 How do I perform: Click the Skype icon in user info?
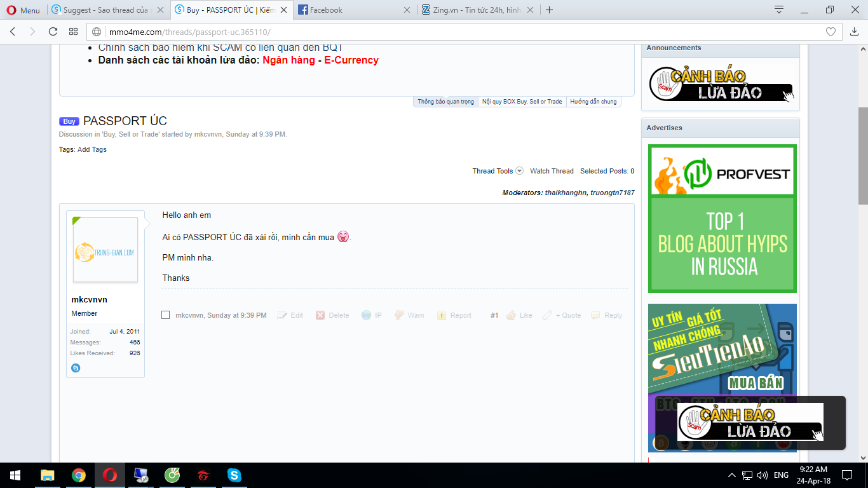point(76,368)
